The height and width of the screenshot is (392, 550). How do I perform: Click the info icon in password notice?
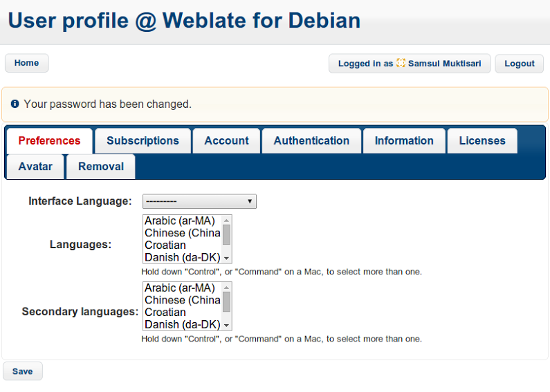click(15, 104)
